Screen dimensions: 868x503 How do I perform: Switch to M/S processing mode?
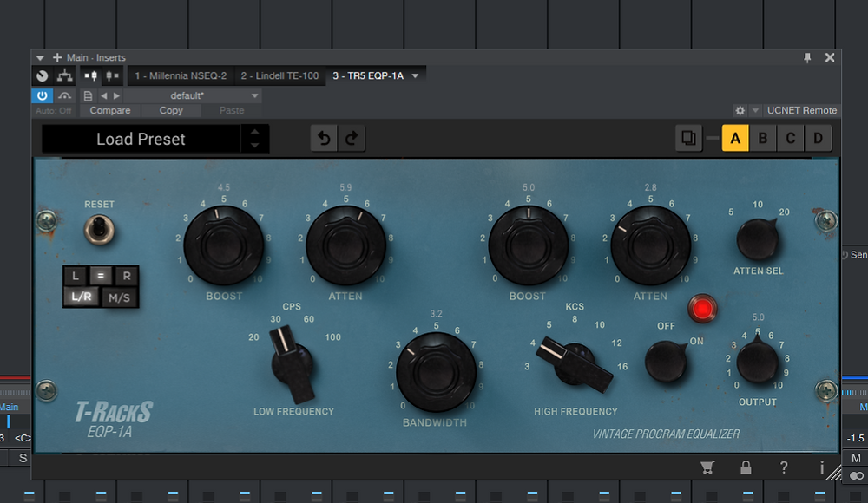[119, 297]
